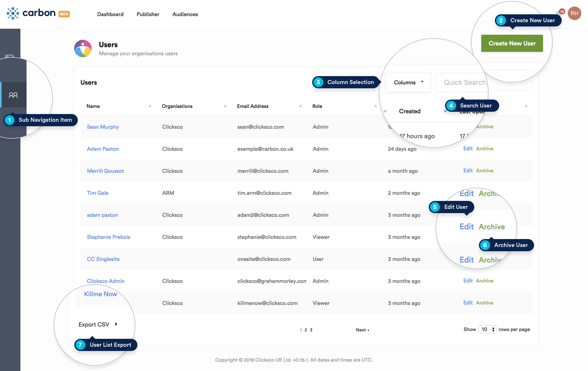Screen dimensions: 588x371
Task: Archive the Merrill Goussot user
Action: click(484, 171)
